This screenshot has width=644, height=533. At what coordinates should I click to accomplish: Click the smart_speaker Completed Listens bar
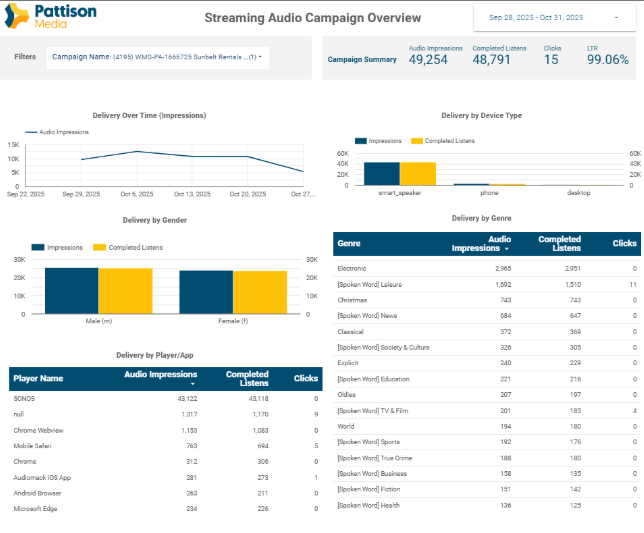(418, 174)
